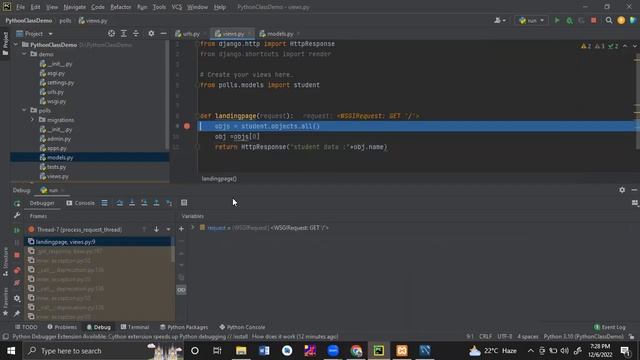
Task: Hide the Project panel with the minus icon
Action: (x=163, y=33)
